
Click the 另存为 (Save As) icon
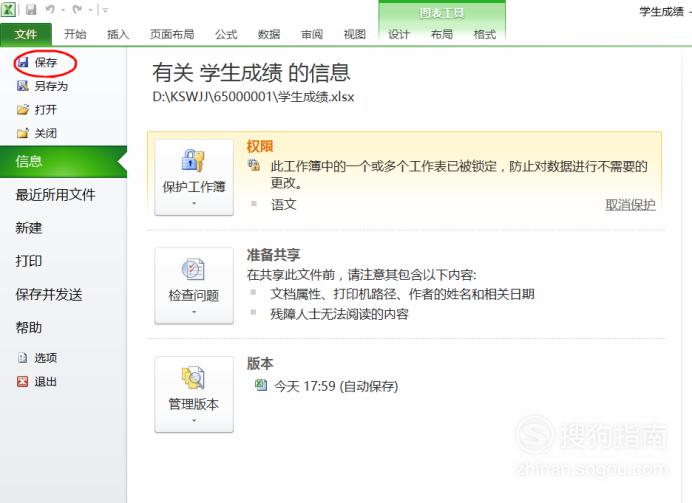[x=23, y=86]
